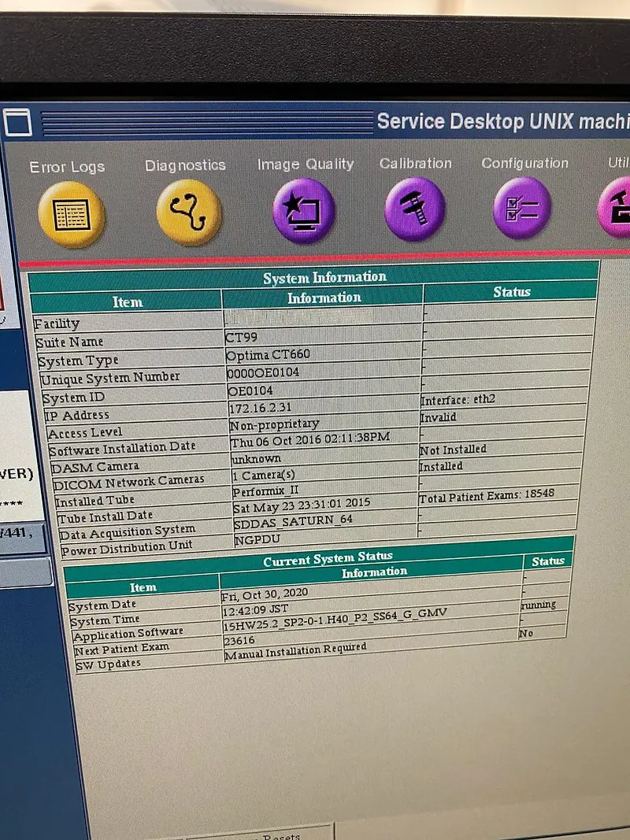630x840 pixels.
Task: Click the window menu icon in title bar
Action: 17,122
